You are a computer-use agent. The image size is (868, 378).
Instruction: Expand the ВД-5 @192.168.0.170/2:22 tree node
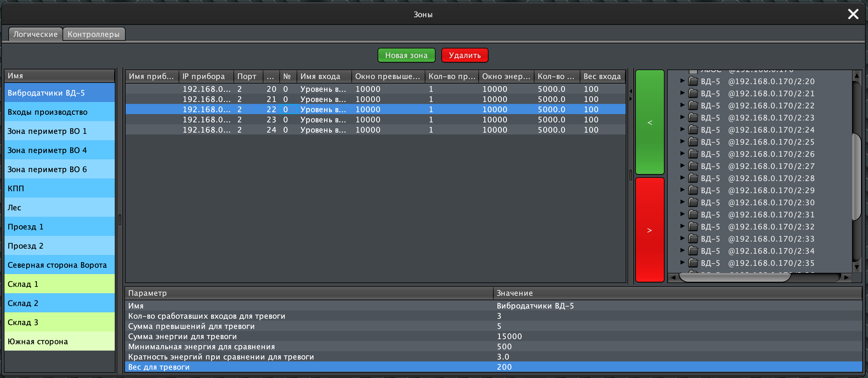coord(682,105)
